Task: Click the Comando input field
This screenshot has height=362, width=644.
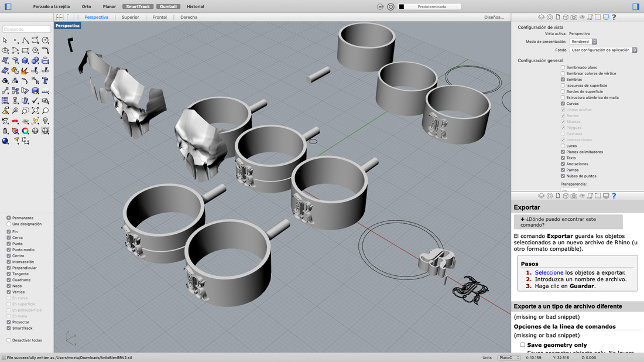Action: click(27, 29)
